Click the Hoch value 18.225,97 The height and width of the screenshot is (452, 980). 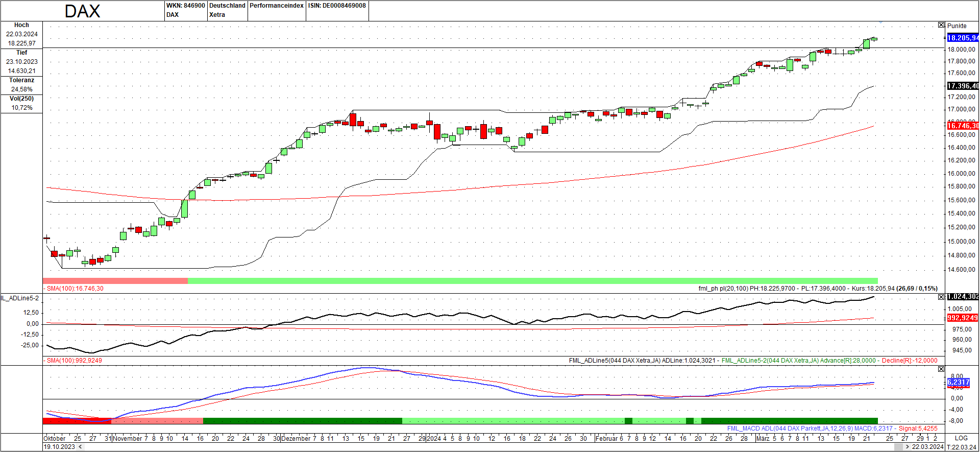pyautogui.click(x=21, y=43)
